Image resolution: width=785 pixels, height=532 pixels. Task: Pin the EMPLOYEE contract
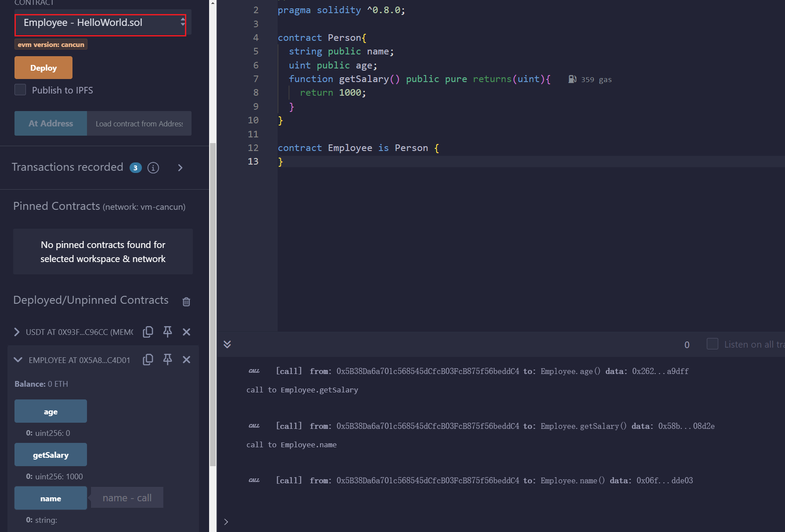tap(167, 360)
